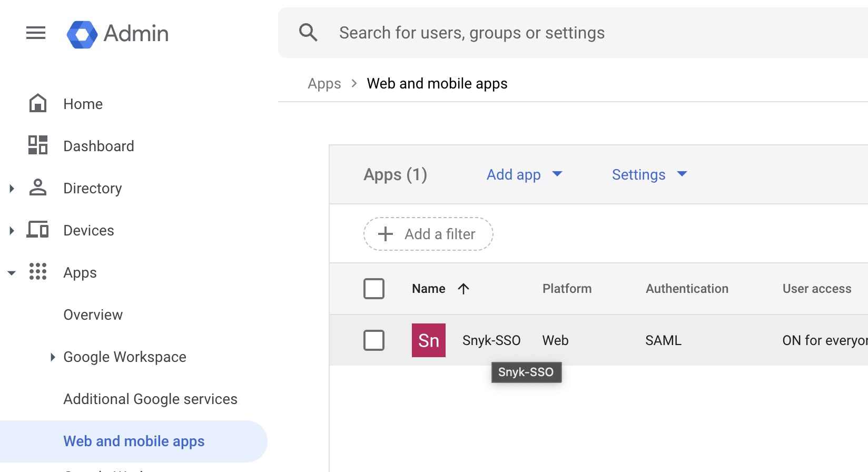This screenshot has height=472, width=868.
Task: Tick the select-all apps checkbox
Action: pos(374,289)
